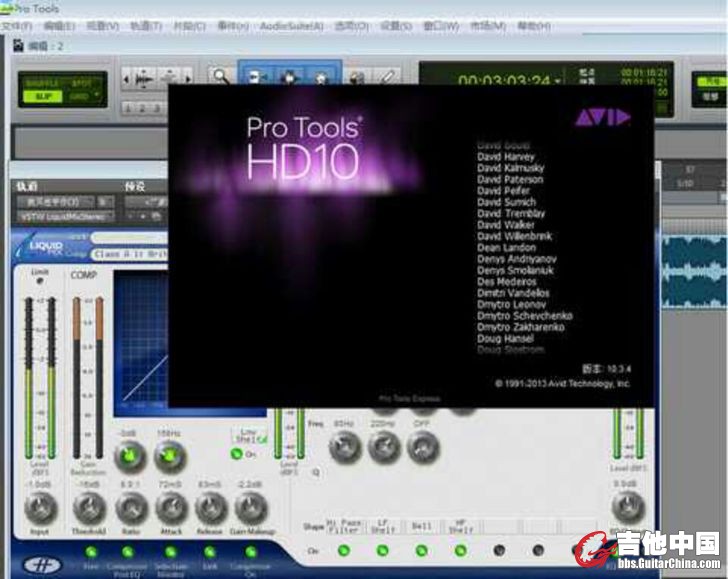Toggle Slip edit mode button
This screenshot has width=728, height=579.
[42, 96]
